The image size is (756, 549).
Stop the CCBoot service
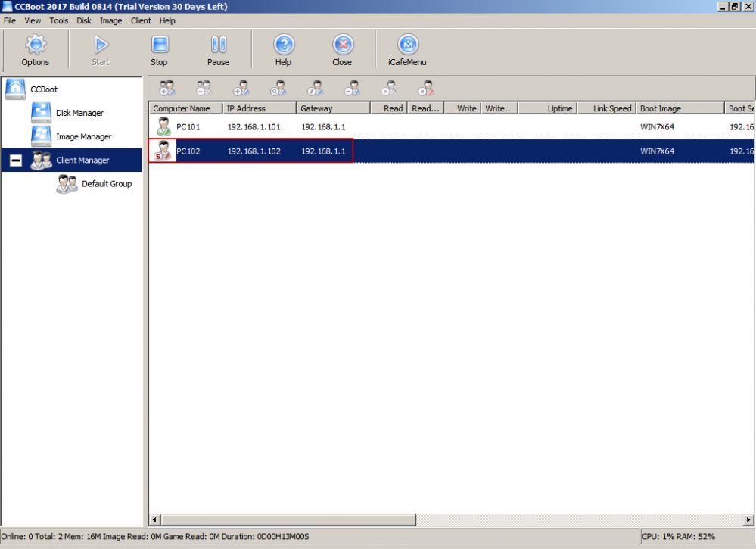(159, 50)
